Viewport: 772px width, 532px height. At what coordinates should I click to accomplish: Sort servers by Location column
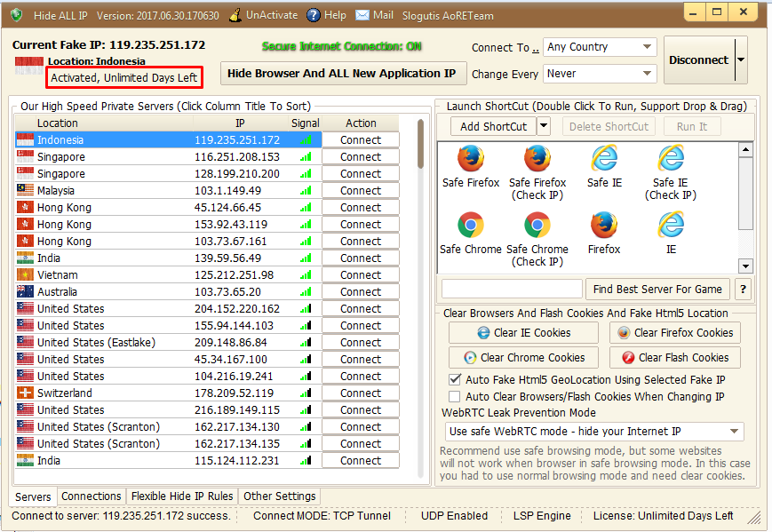(x=104, y=123)
